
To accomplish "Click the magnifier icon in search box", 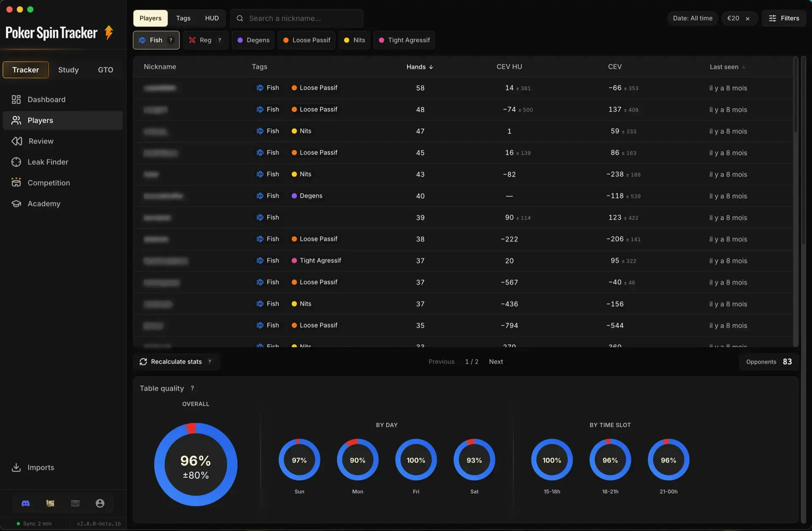I will (240, 18).
